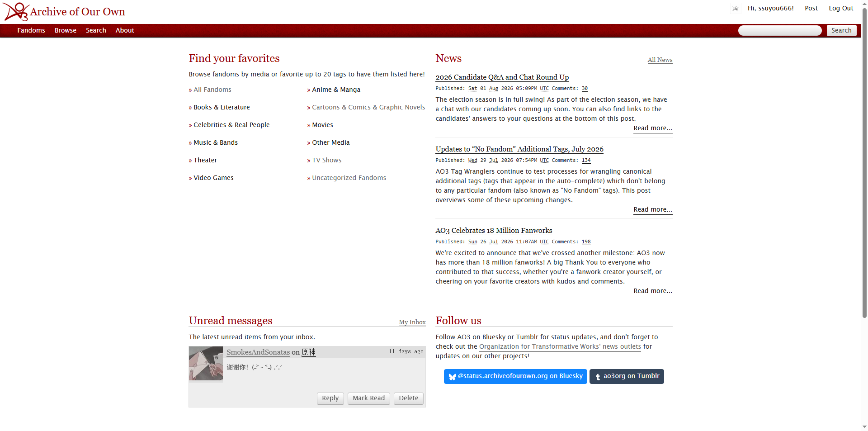Open the 原神 work link
This screenshot has height=431, width=868.
308,352
